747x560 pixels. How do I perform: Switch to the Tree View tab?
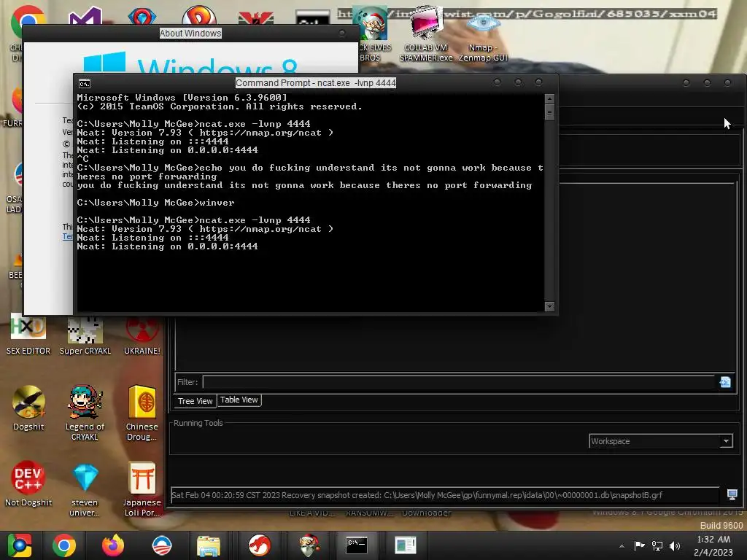pyautogui.click(x=196, y=401)
